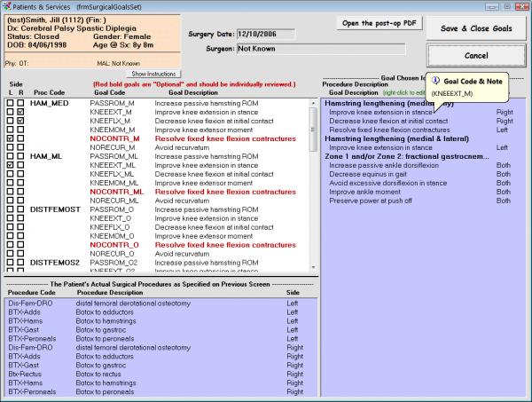This screenshot has width=532, height=402.
Task: Click the Show Instructions button
Action: click(153, 74)
